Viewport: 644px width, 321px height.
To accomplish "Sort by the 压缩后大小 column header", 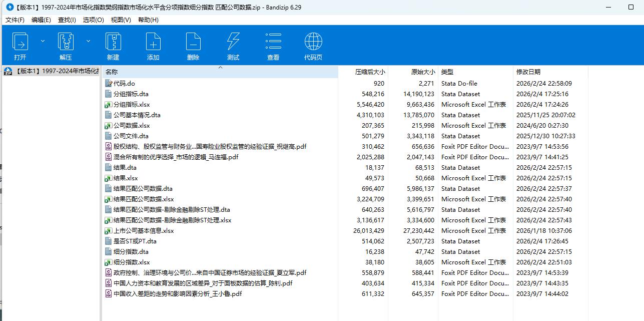I will pyautogui.click(x=363, y=72).
